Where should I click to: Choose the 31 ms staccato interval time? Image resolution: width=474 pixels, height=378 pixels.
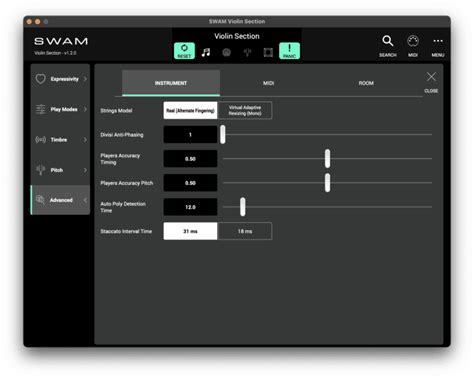tap(190, 231)
